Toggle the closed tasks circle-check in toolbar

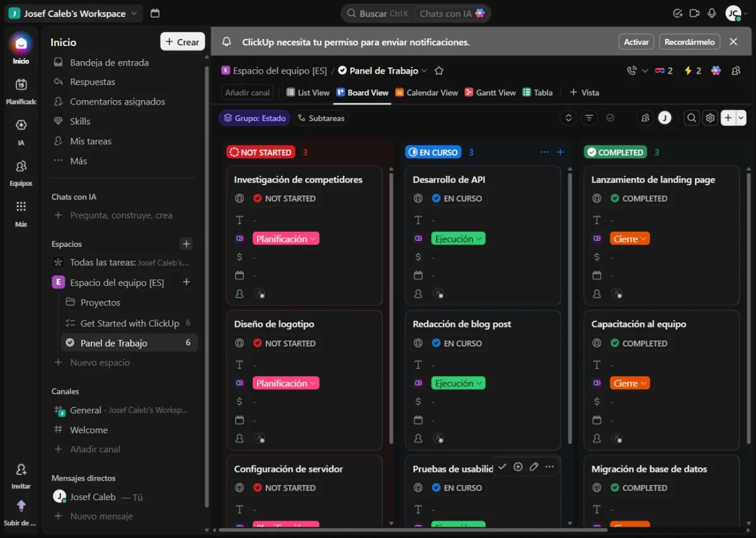click(610, 118)
